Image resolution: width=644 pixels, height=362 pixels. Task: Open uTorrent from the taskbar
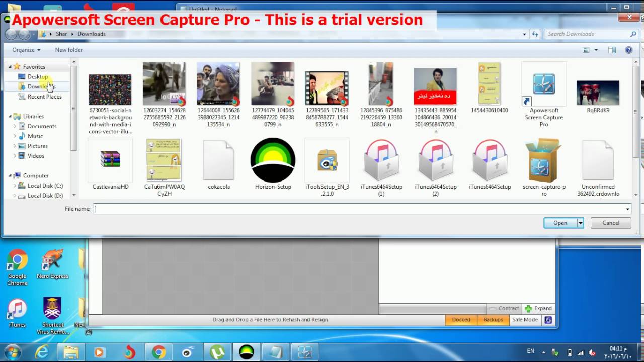pos(217,352)
